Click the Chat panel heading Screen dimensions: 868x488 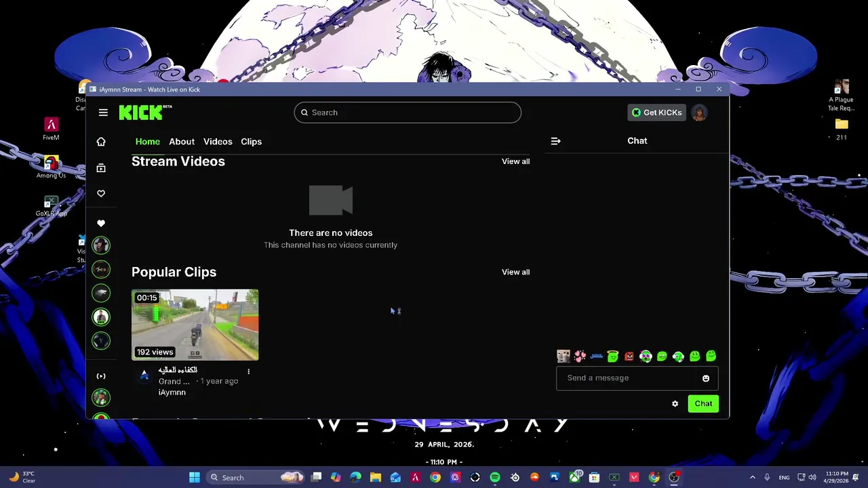pos(637,141)
